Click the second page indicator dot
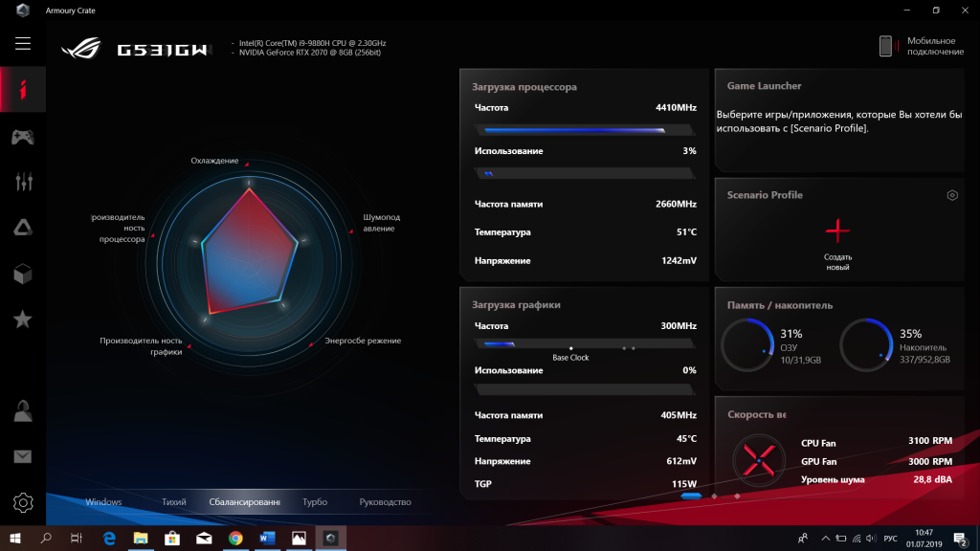 [x=713, y=496]
